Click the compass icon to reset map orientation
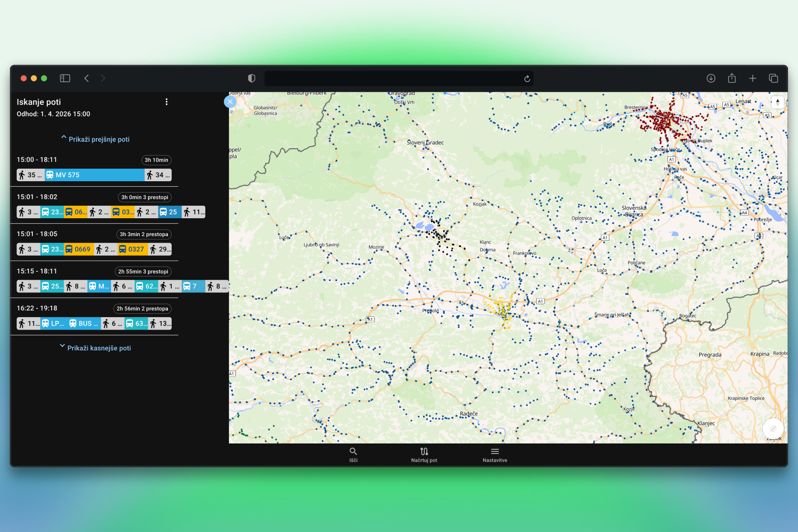The height and width of the screenshot is (532, 798). coord(777,102)
